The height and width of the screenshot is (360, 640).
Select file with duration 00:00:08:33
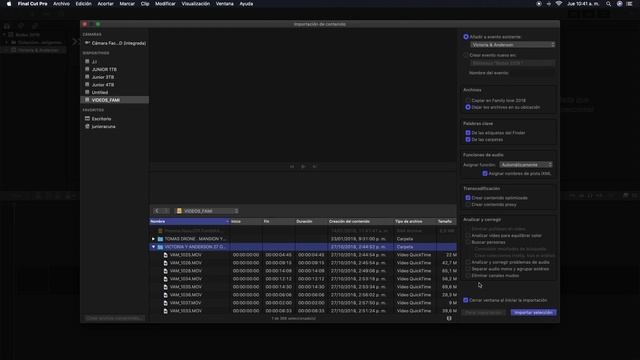pos(303,311)
